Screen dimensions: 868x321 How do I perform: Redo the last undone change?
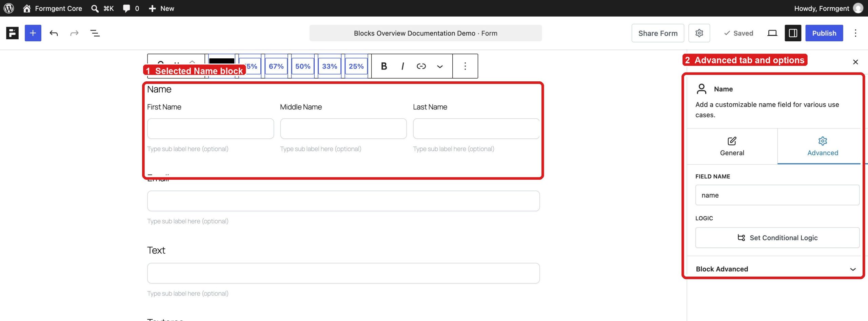[x=74, y=33]
